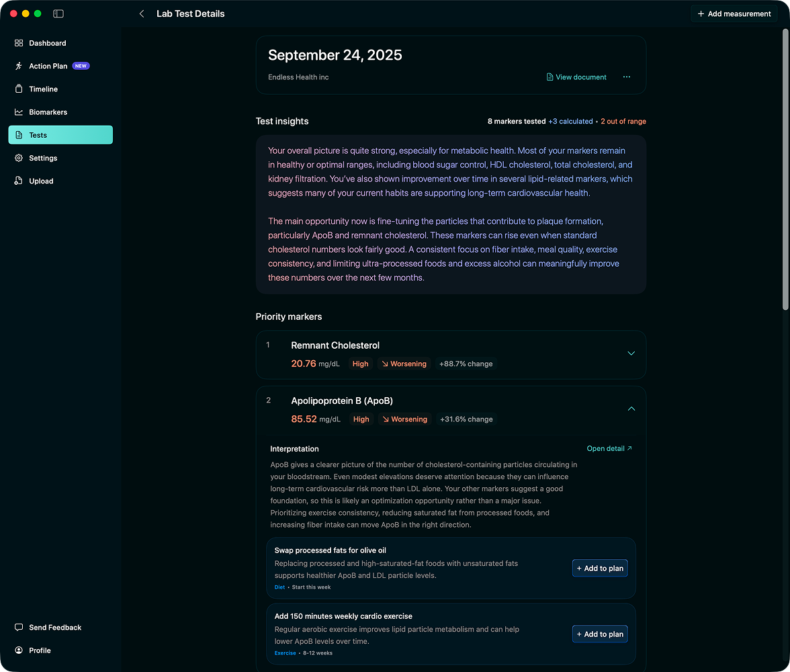
Task: Open the Timeline menu item
Action: point(60,89)
